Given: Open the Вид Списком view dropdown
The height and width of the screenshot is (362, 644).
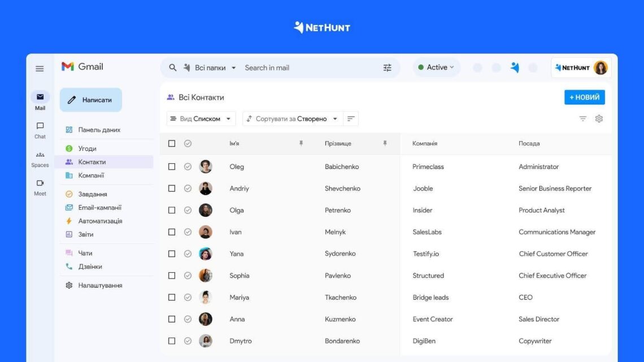Looking at the screenshot, I should [201, 119].
